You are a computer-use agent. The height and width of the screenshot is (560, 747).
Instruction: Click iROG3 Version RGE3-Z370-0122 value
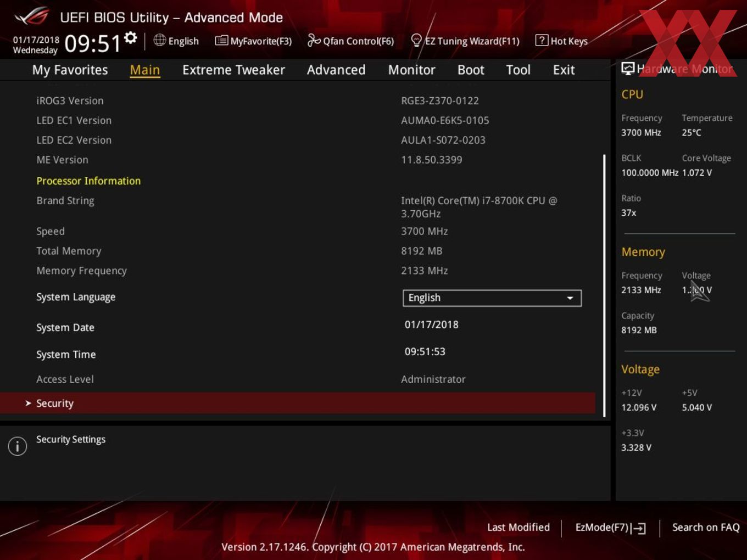click(440, 100)
